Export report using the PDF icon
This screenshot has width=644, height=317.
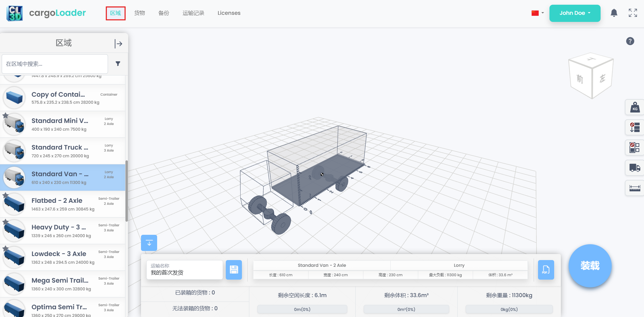coord(546,270)
